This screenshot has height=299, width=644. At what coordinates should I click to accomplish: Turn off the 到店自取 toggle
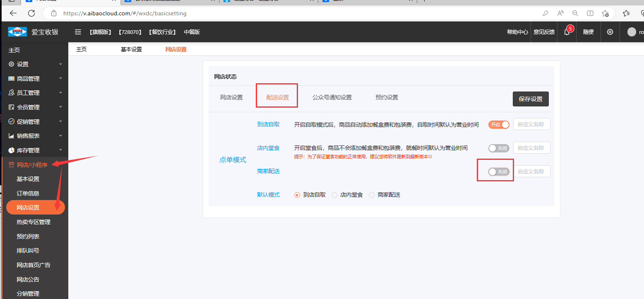[x=499, y=125]
